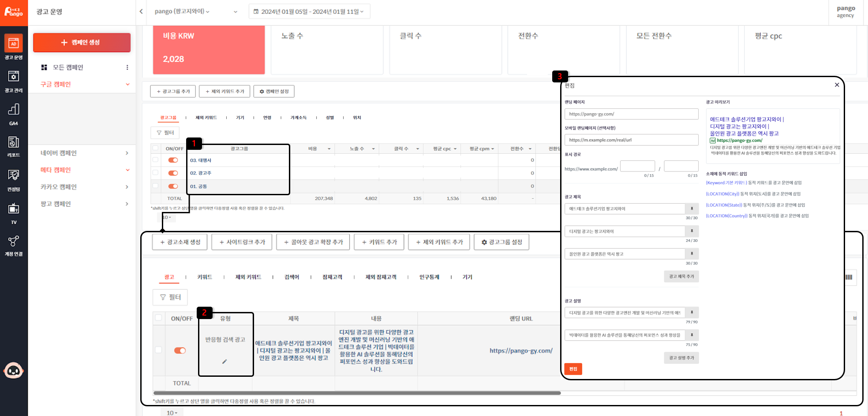
Task: Click the calendar icon in the date picker
Action: point(256,11)
